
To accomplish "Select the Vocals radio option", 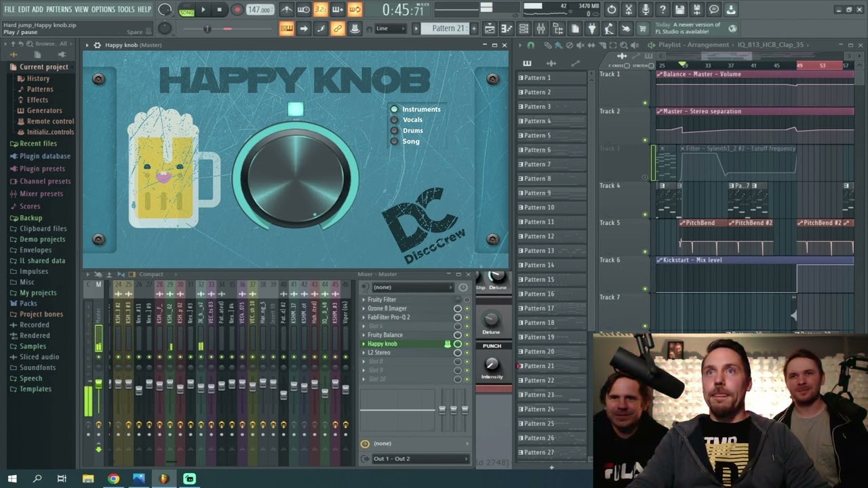I will coord(394,120).
